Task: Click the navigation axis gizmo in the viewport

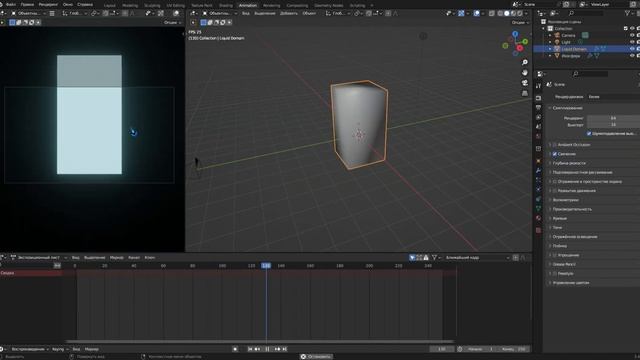Action: pos(516,43)
